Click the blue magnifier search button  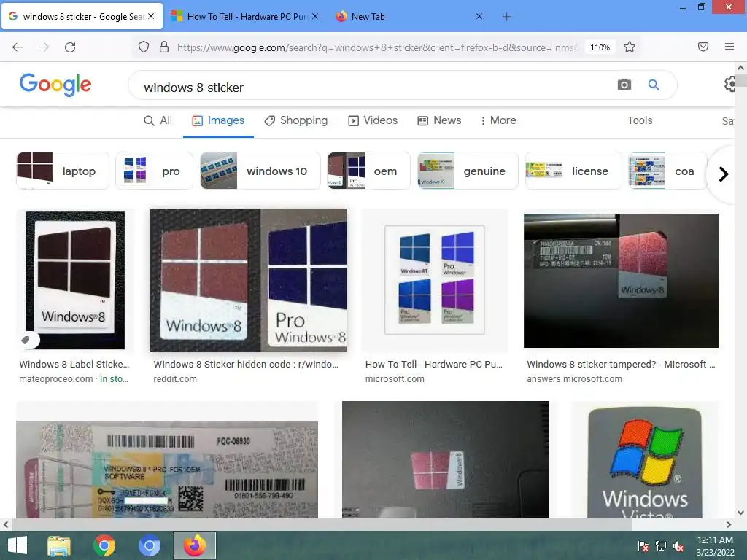coord(654,85)
